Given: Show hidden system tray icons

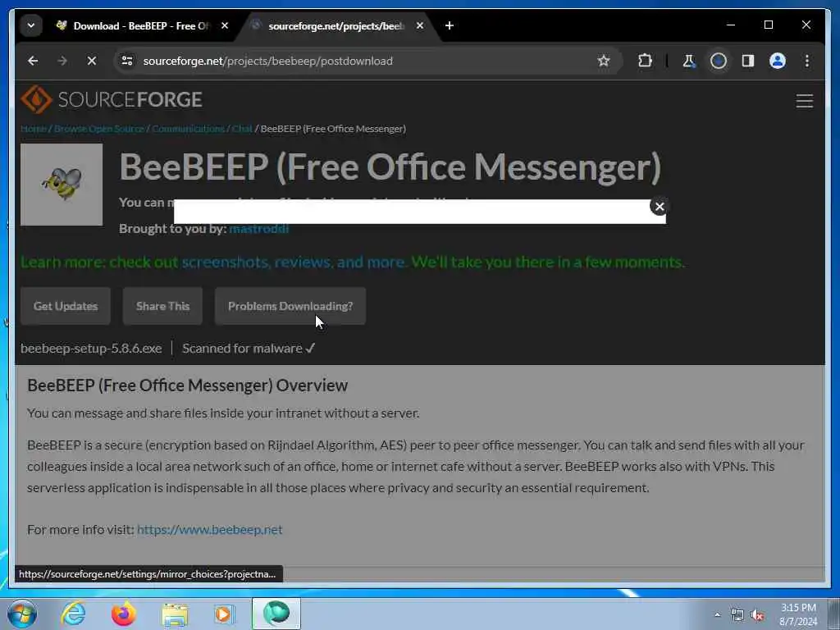Looking at the screenshot, I should [717, 615].
